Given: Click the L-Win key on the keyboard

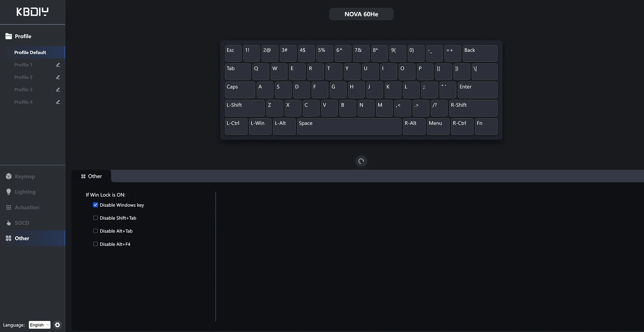Looking at the screenshot, I should point(260,126).
